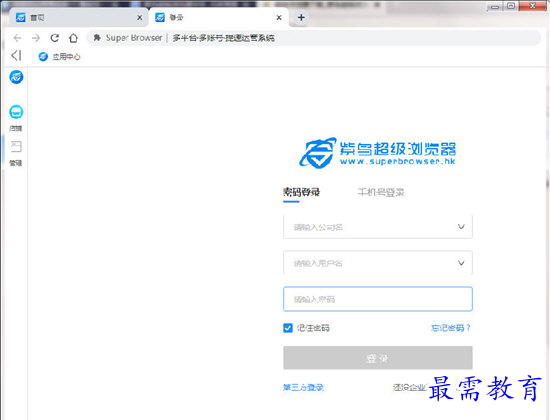Open the 第三方登录 link
Screen dimensions: 550x420
(303, 387)
